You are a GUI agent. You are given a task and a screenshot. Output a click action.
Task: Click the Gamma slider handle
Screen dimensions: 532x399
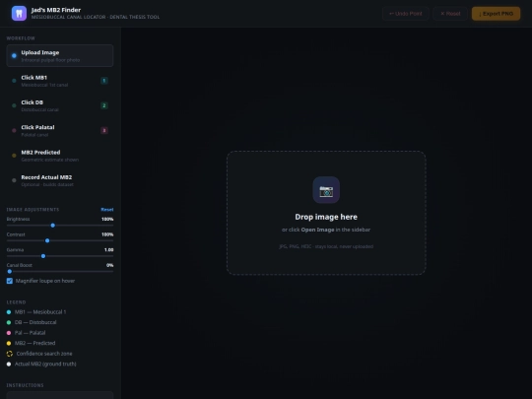point(43,256)
